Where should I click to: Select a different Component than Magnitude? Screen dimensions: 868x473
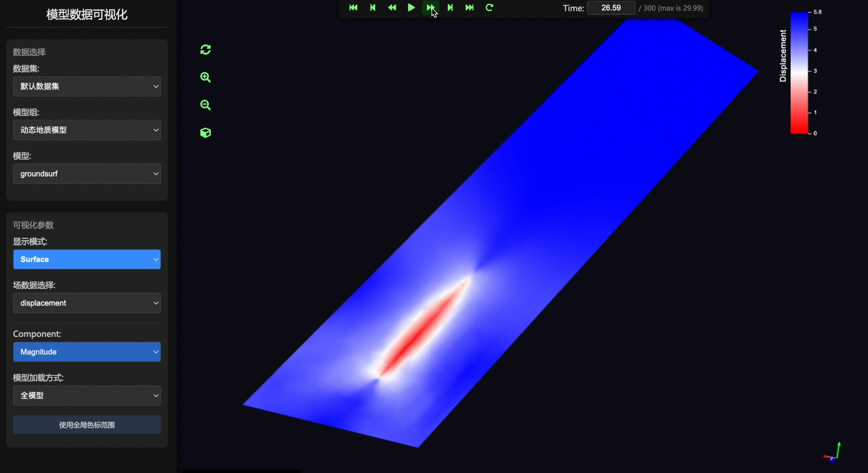click(87, 352)
